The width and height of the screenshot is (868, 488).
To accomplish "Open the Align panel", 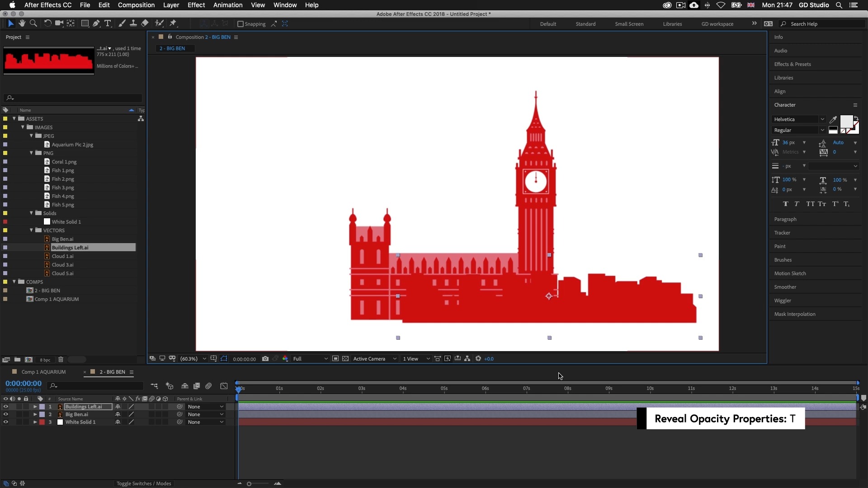I will click(780, 91).
